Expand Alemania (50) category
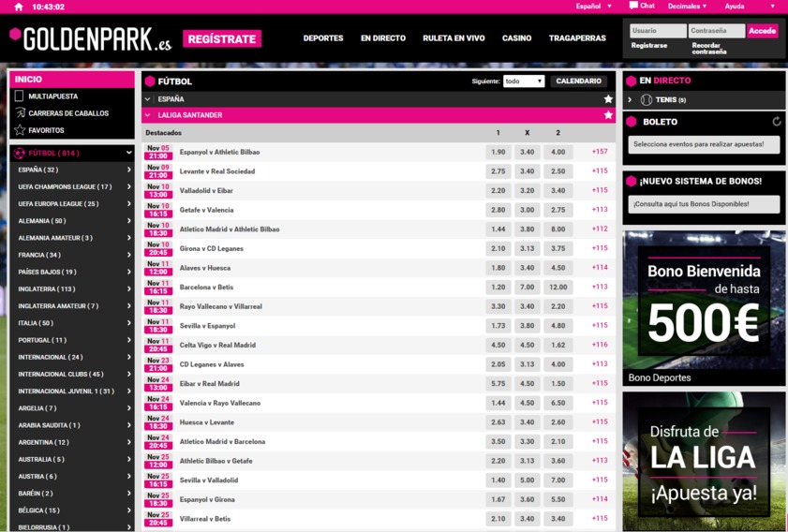This screenshot has width=788, height=532. 72,221
